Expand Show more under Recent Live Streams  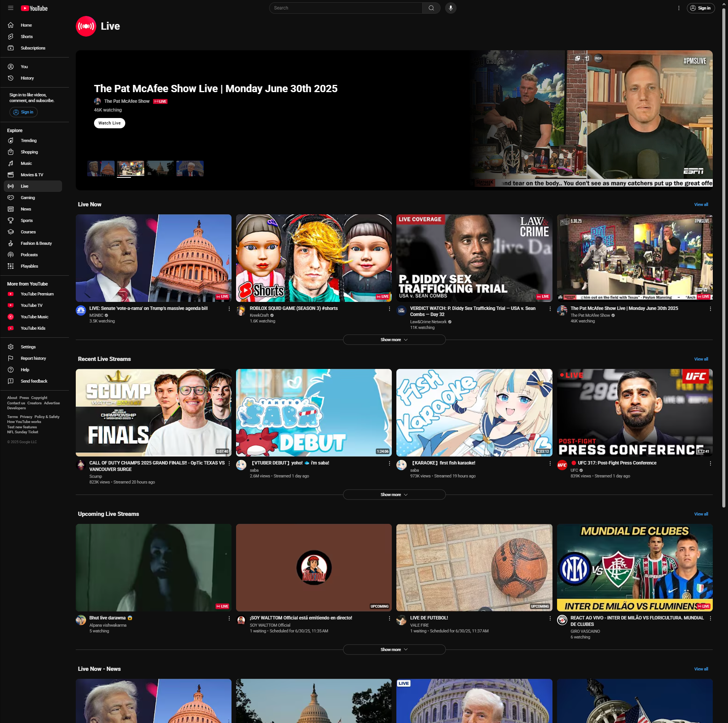point(394,495)
